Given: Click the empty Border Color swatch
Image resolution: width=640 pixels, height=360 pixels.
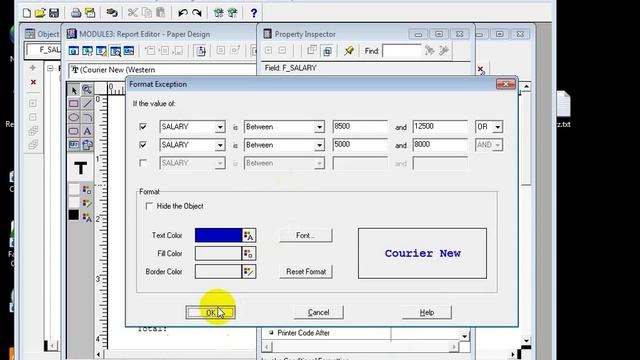Looking at the screenshot, I should pos(218,271).
